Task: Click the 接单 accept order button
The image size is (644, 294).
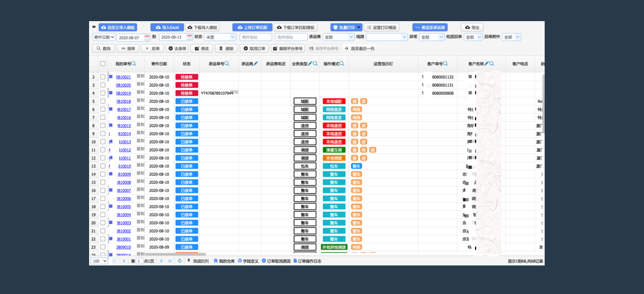Action: (128, 49)
